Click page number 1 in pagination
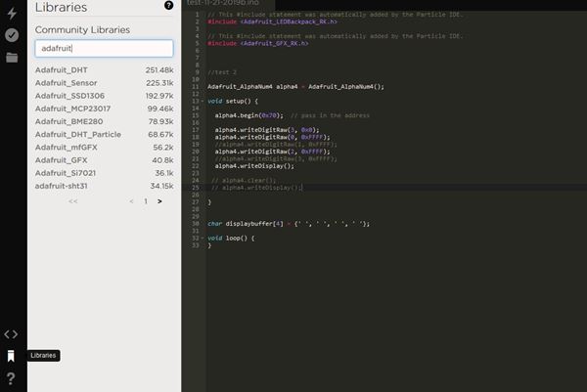The height and width of the screenshot is (392, 587). coord(146,201)
